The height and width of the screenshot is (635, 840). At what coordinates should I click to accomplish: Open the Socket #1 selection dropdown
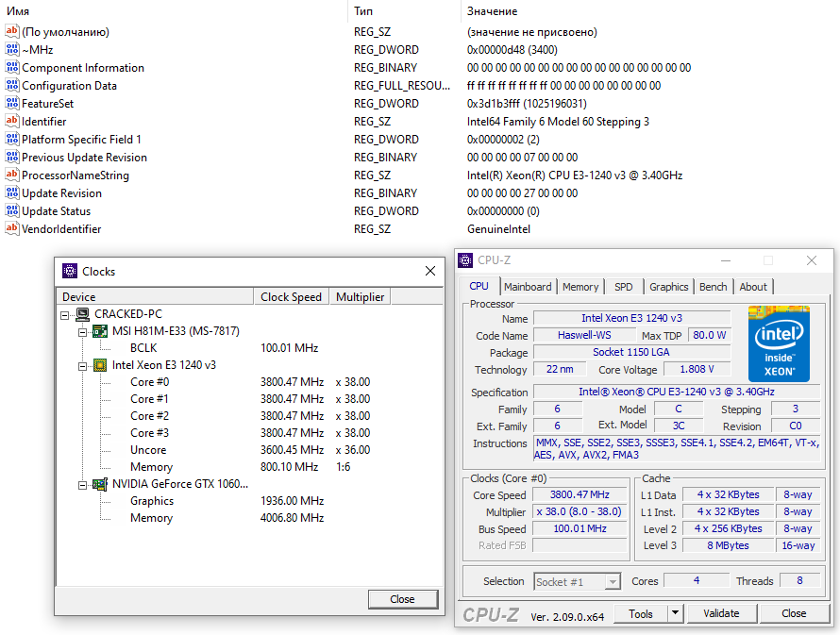(613, 581)
